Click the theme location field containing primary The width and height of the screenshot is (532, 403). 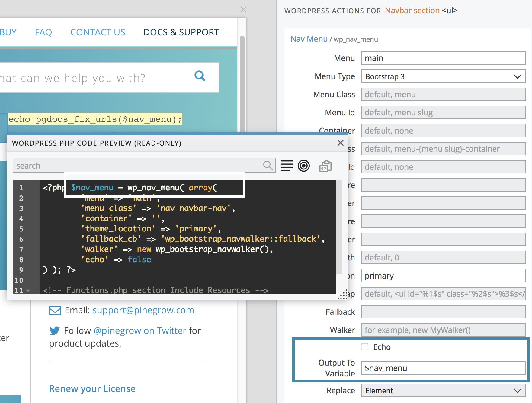[443, 276]
